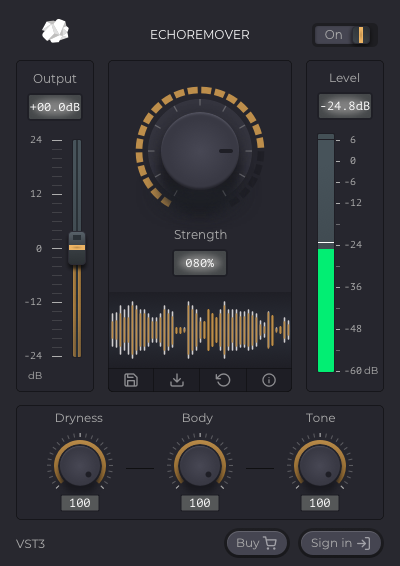Click the Tone 100 value box

[x=320, y=503]
